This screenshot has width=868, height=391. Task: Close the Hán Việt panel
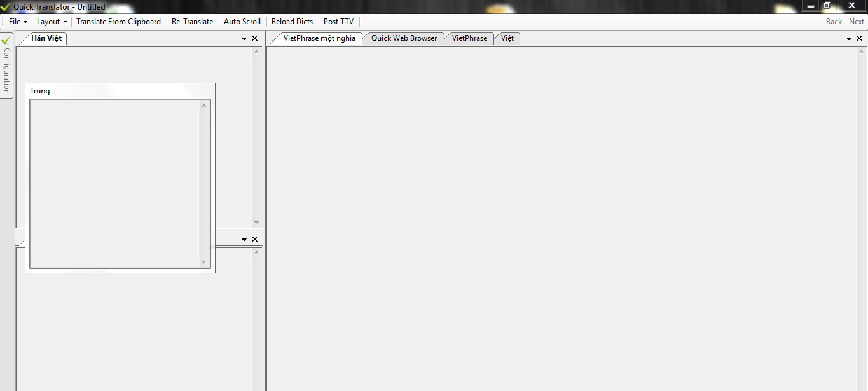pos(255,39)
